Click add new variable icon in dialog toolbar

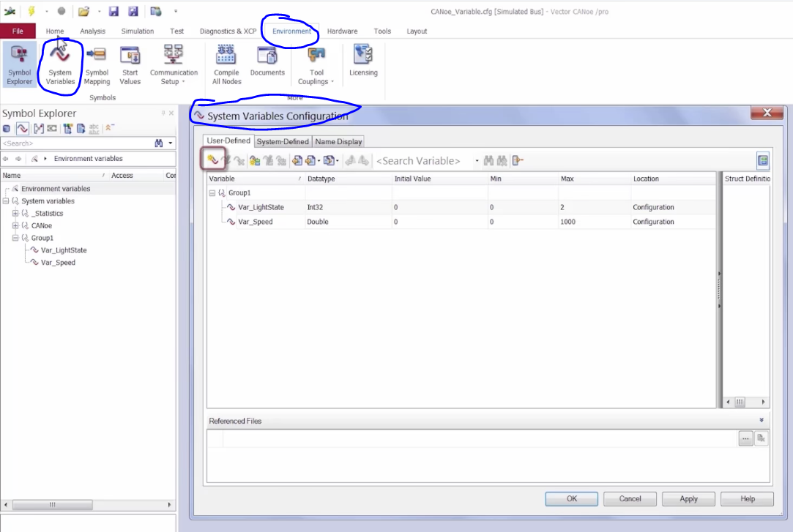point(212,160)
